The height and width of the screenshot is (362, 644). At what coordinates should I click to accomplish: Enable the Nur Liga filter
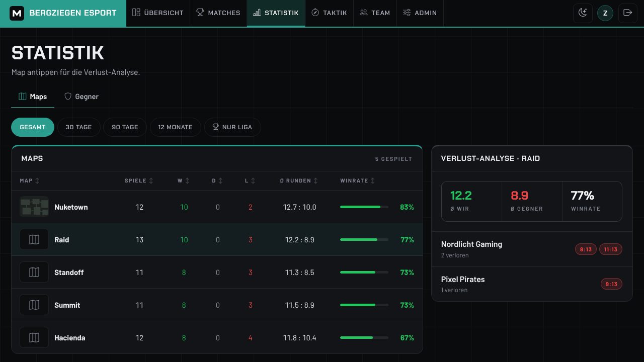click(x=232, y=127)
